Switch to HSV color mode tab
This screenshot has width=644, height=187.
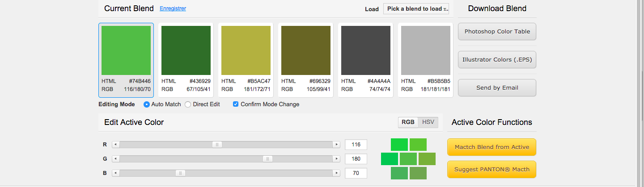tap(428, 122)
